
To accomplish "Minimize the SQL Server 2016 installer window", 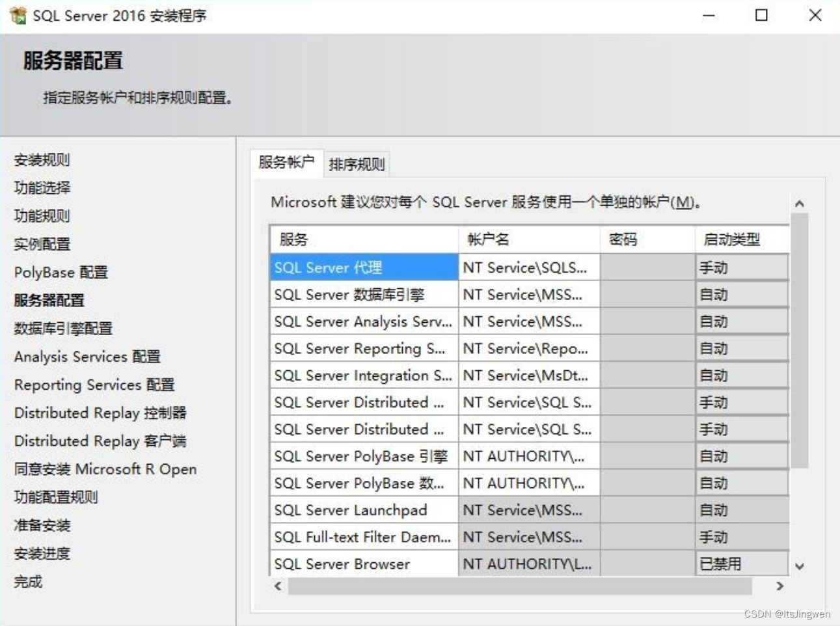I will tap(709, 15).
